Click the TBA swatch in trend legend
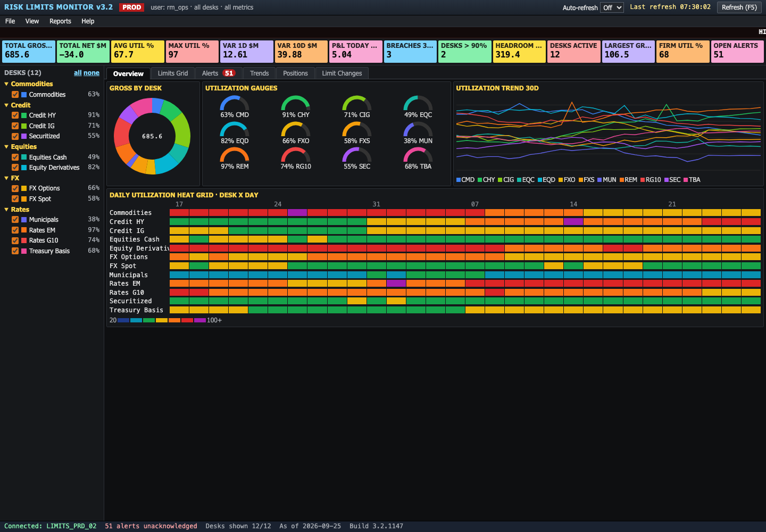The width and height of the screenshot is (766, 532). [686, 180]
